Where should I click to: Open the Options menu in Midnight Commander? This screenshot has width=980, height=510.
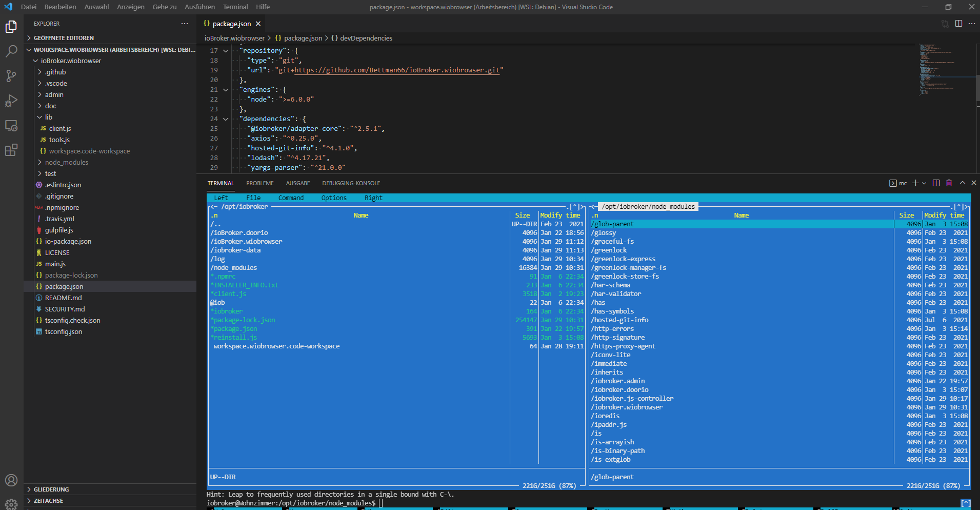click(x=334, y=198)
